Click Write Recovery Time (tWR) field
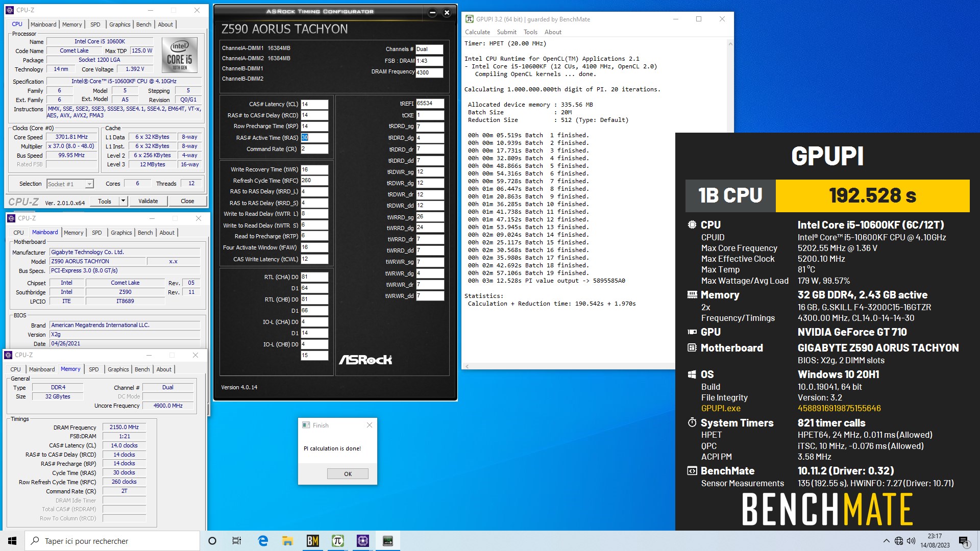 (x=314, y=169)
